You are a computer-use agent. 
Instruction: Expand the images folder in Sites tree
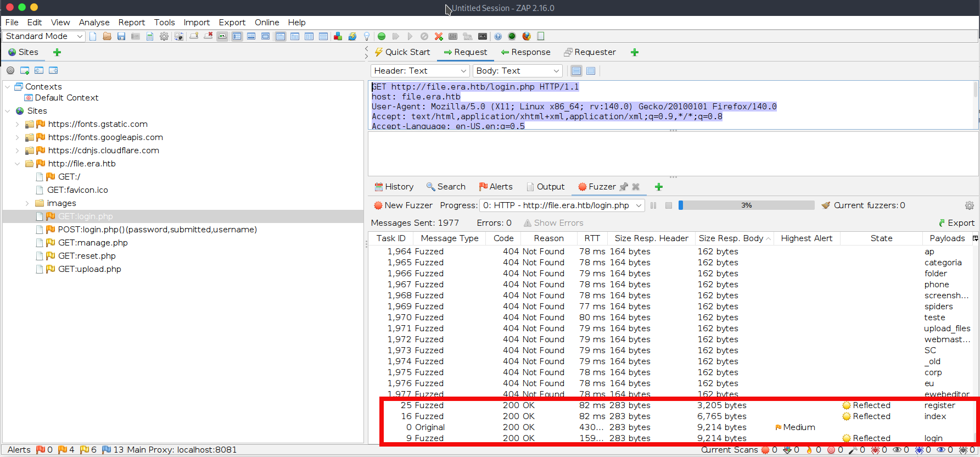tap(27, 203)
